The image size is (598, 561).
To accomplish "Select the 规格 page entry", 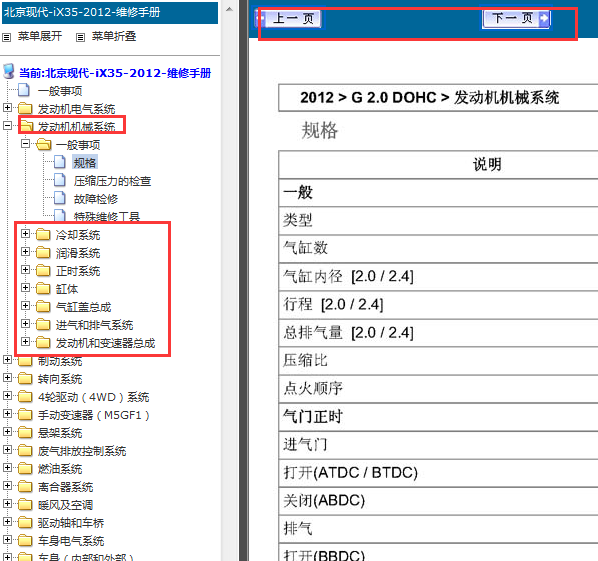I will (x=85, y=163).
